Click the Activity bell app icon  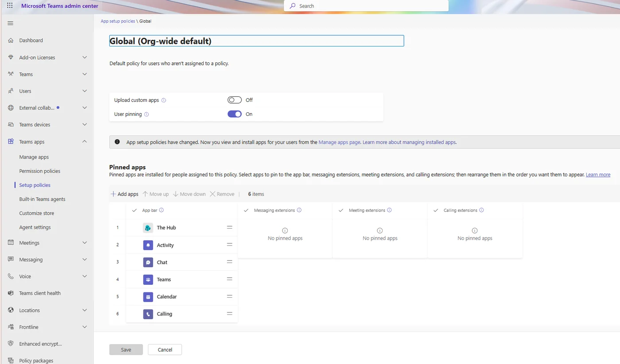148,245
